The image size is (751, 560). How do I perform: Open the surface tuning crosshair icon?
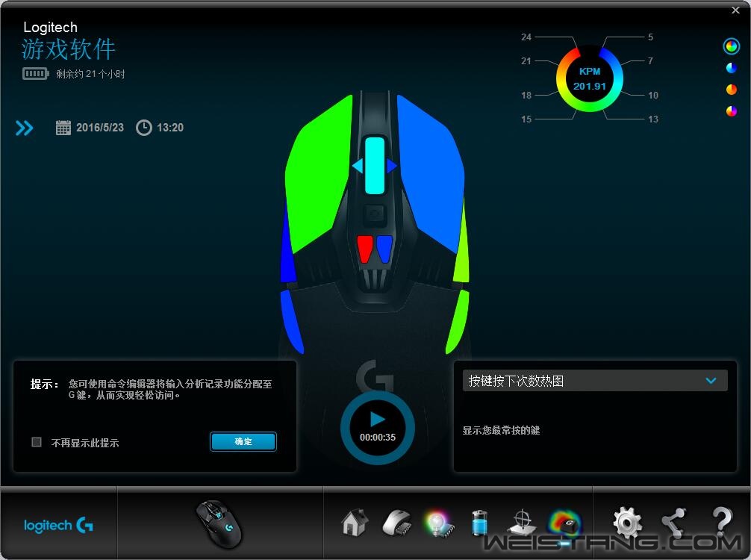(522, 523)
